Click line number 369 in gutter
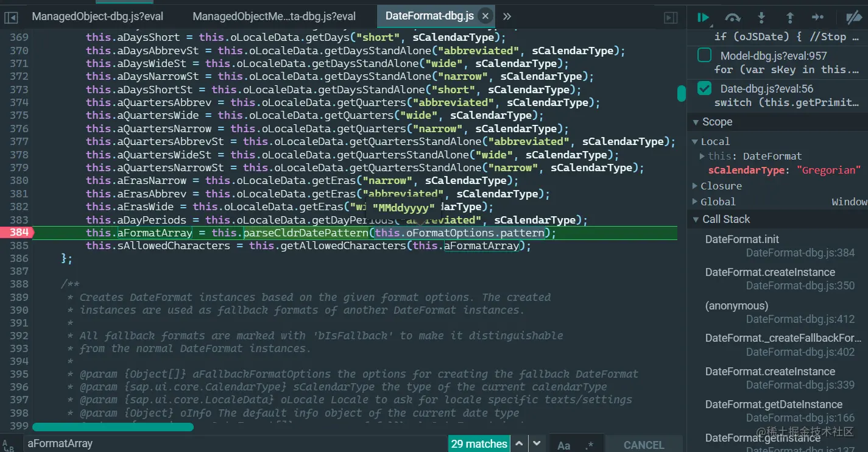 [19, 38]
